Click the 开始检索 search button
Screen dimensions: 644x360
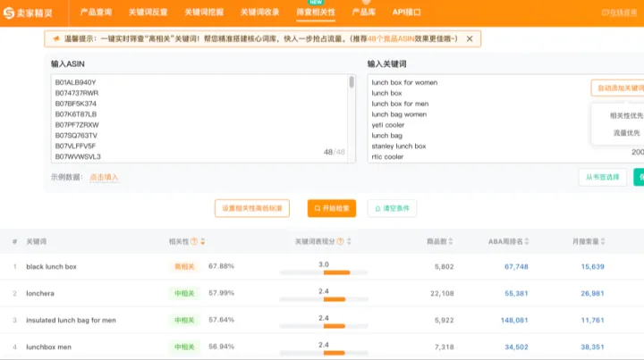tap(332, 208)
